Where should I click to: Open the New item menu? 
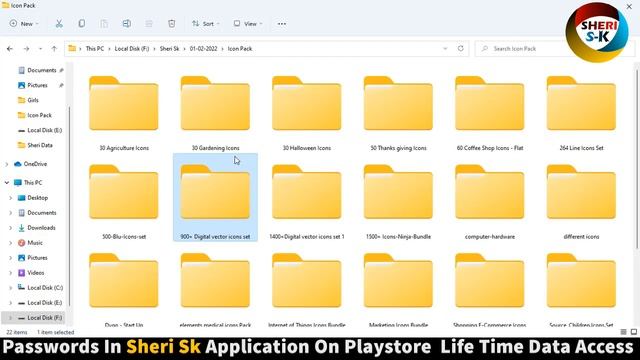click(24, 24)
